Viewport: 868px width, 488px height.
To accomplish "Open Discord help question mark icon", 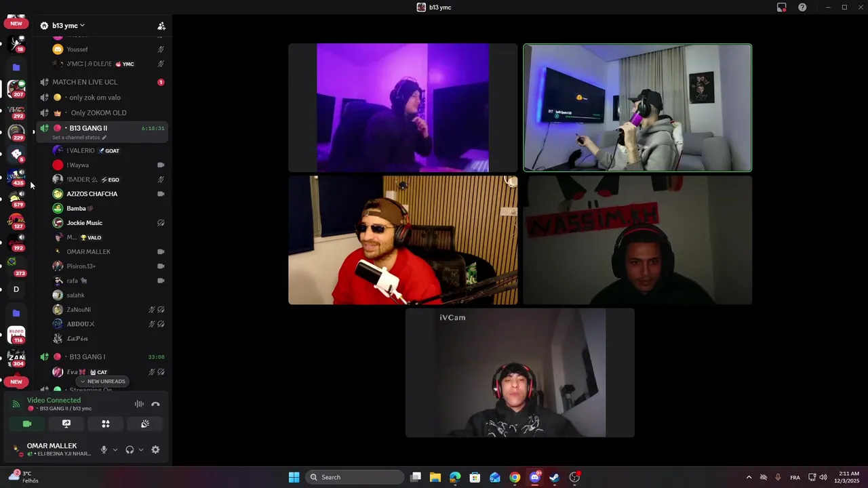I will point(802,7).
